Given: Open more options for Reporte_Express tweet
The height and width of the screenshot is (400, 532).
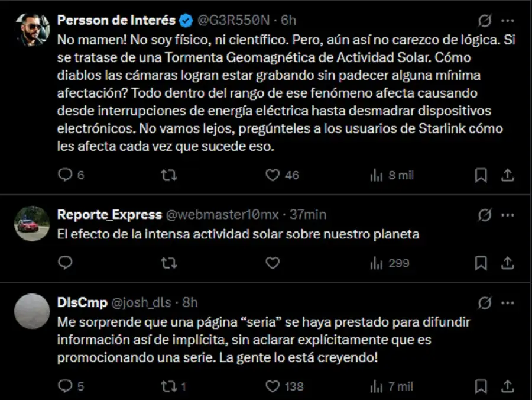Looking at the screenshot, I should (x=507, y=214).
